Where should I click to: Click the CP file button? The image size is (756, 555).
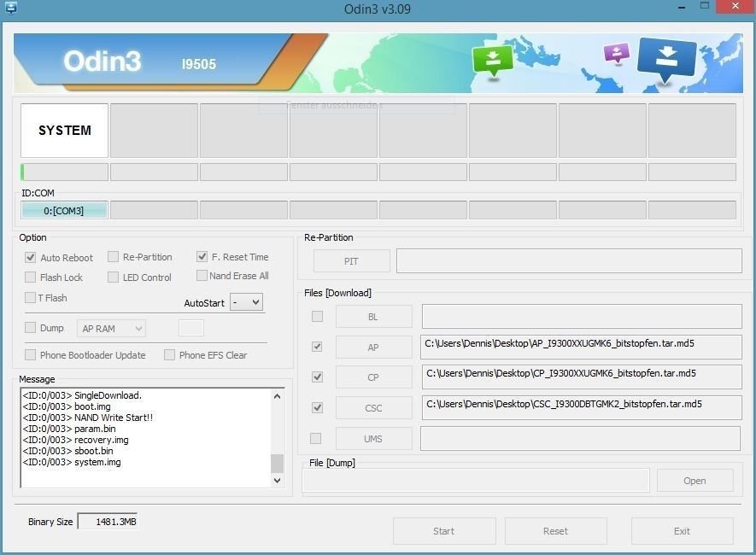(373, 377)
